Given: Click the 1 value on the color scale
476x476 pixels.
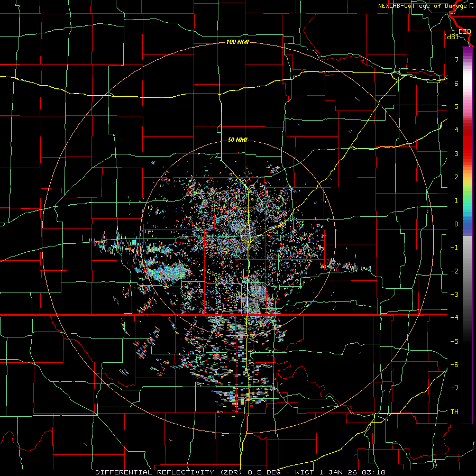Looking at the screenshot, I should click(x=456, y=200).
